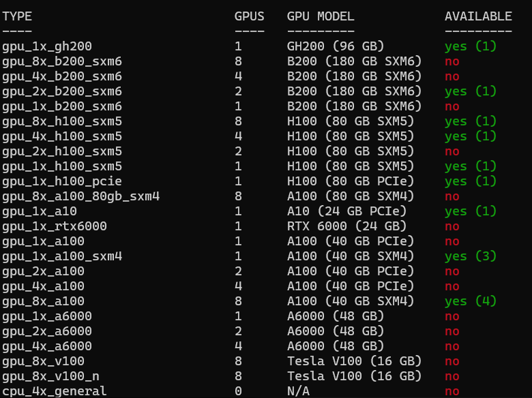The height and width of the screenshot is (398, 532).
Task: Click yes (1) availability for gpu_2x_b200_sxm6
Action: 471,91
